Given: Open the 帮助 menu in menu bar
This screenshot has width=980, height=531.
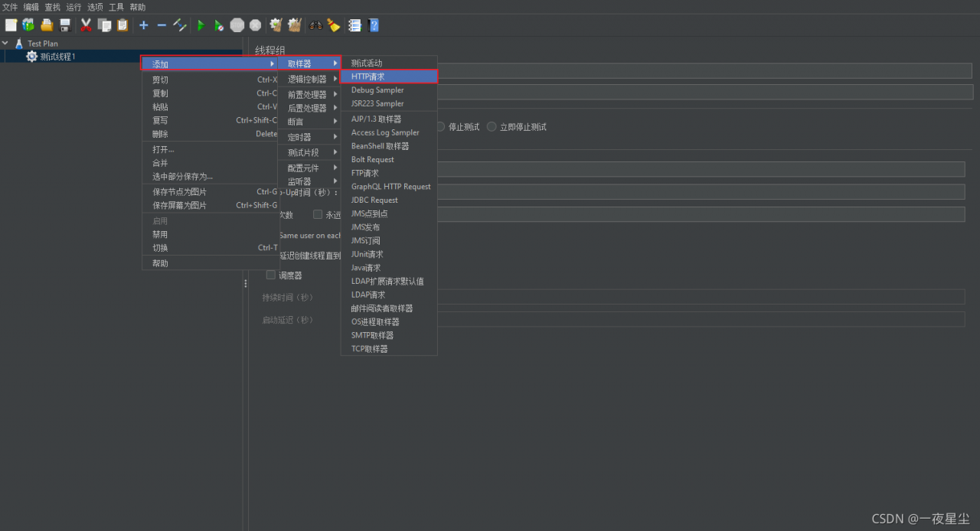Looking at the screenshot, I should pyautogui.click(x=138, y=7).
